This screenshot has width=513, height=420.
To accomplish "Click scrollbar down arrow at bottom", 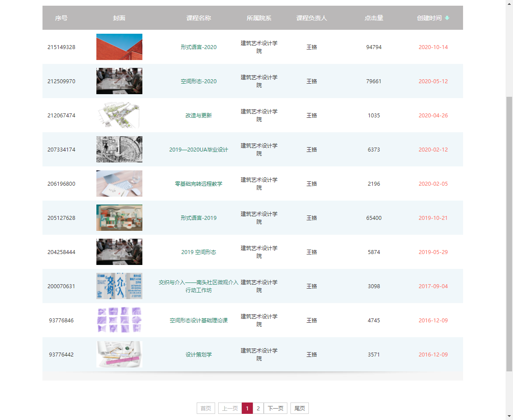I will point(509,417).
